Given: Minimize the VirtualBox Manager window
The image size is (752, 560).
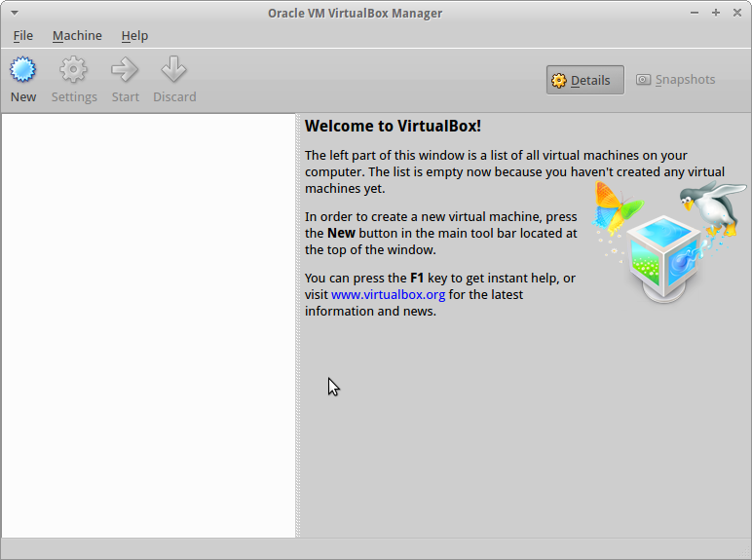Looking at the screenshot, I should 695,13.
